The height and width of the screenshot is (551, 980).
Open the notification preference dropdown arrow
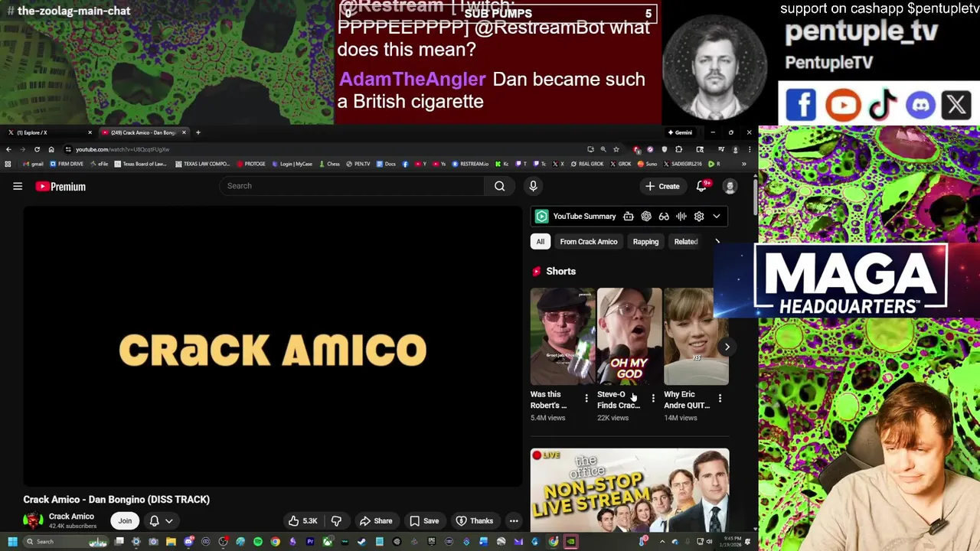click(169, 521)
